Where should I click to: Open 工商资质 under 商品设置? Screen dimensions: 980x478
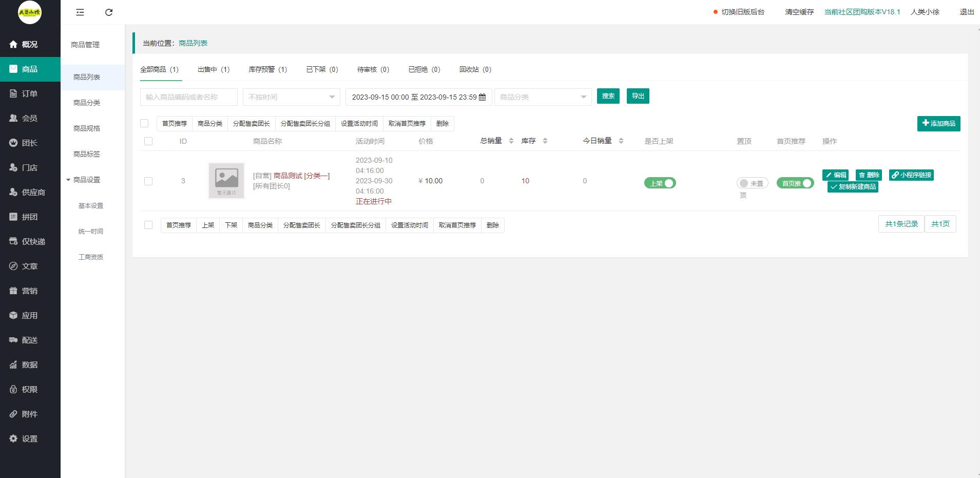pyautogui.click(x=91, y=257)
